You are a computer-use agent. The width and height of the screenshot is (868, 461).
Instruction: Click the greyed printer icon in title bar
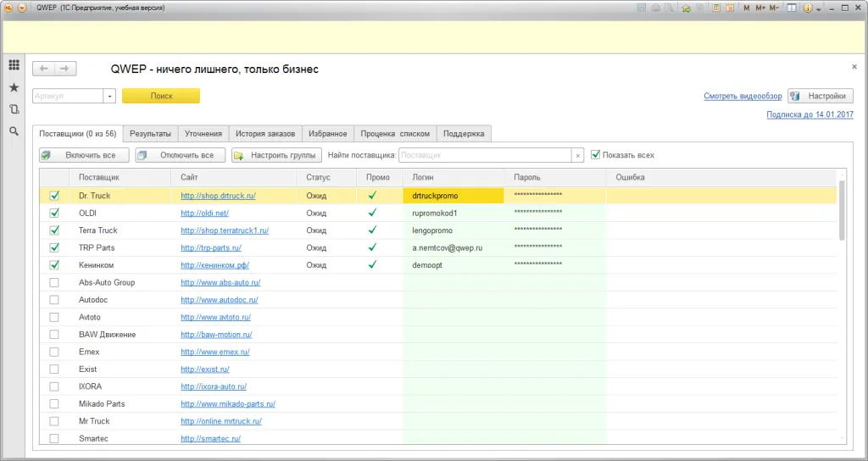pyautogui.click(x=656, y=8)
